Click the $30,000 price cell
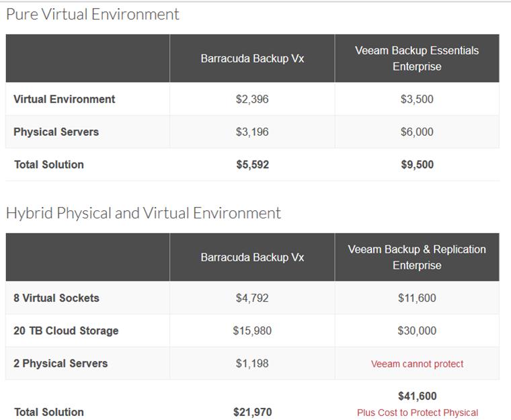The image size is (511, 420). (x=417, y=331)
